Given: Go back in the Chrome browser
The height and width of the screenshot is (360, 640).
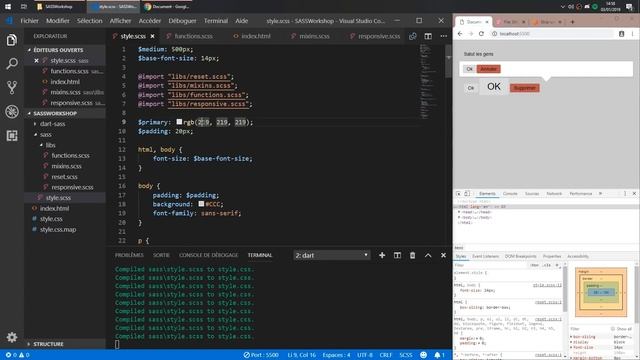Looking at the screenshot, I should pos(460,34).
